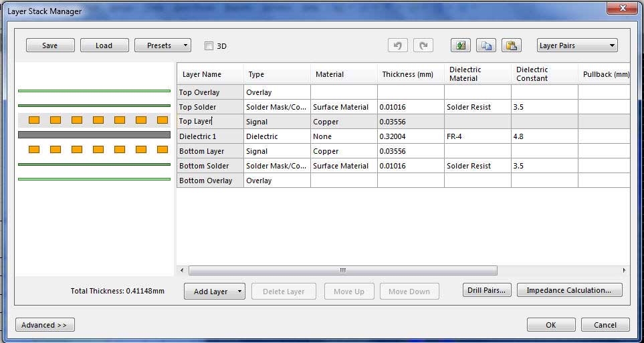Click the paste clipboard icon

512,45
